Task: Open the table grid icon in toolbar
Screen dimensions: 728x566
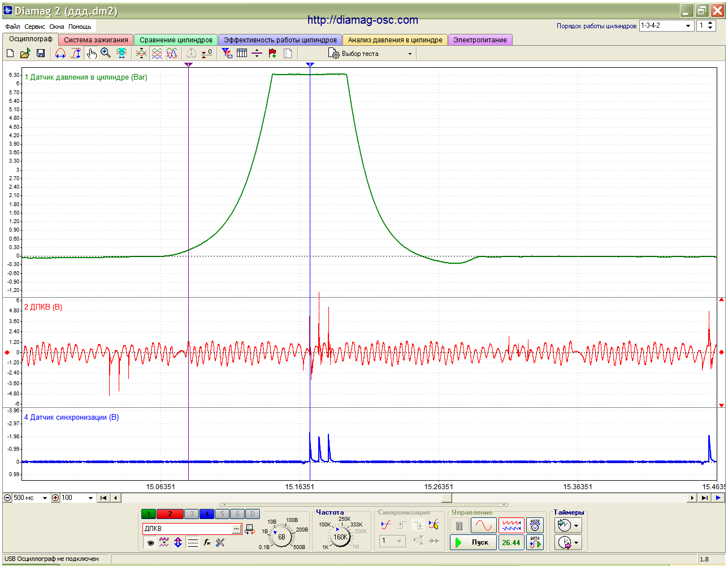Action: coord(242,53)
